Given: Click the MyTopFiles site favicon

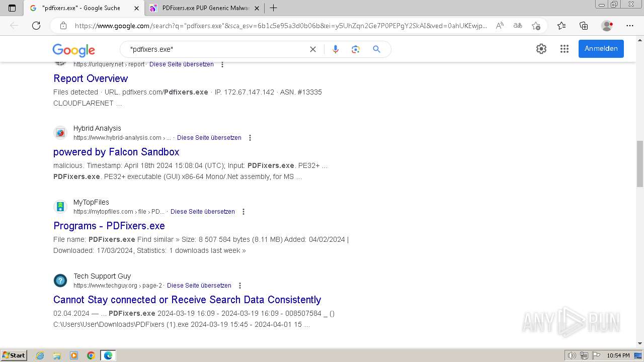Looking at the screenshot, I should point(60,207).
